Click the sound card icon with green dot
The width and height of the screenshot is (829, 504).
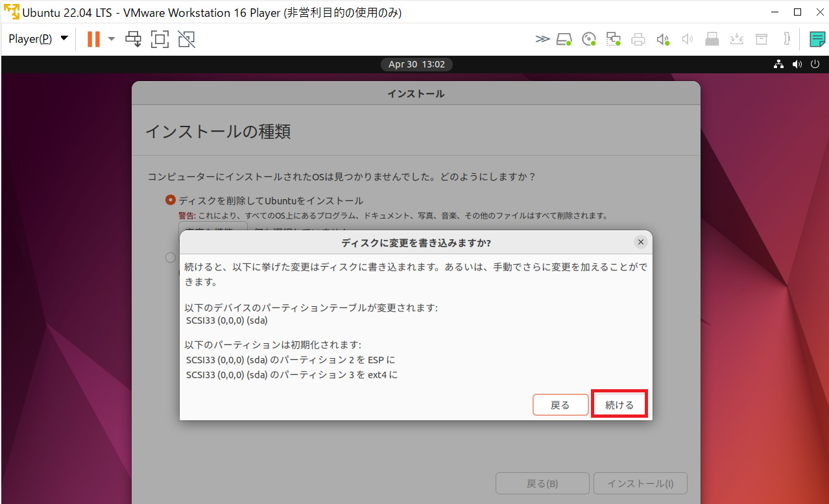(663, 39)
